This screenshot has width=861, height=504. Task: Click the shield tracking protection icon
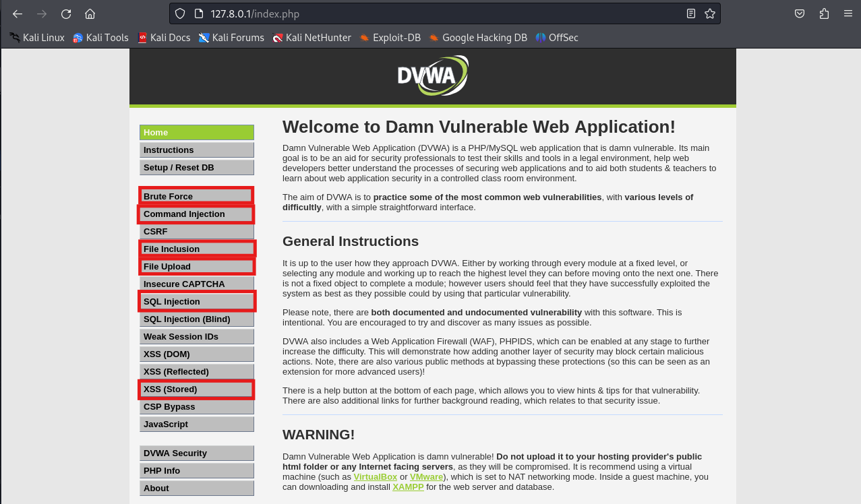(179, 13)
